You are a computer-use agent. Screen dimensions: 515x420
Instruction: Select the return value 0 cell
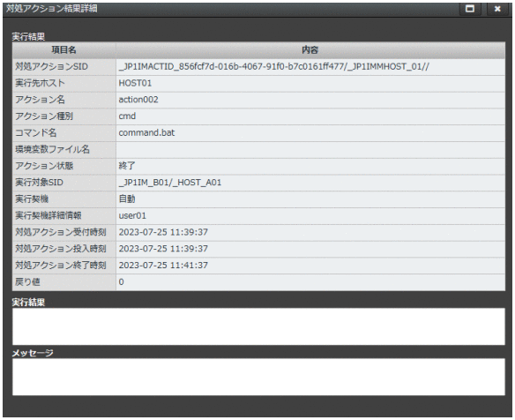point(310,282)
